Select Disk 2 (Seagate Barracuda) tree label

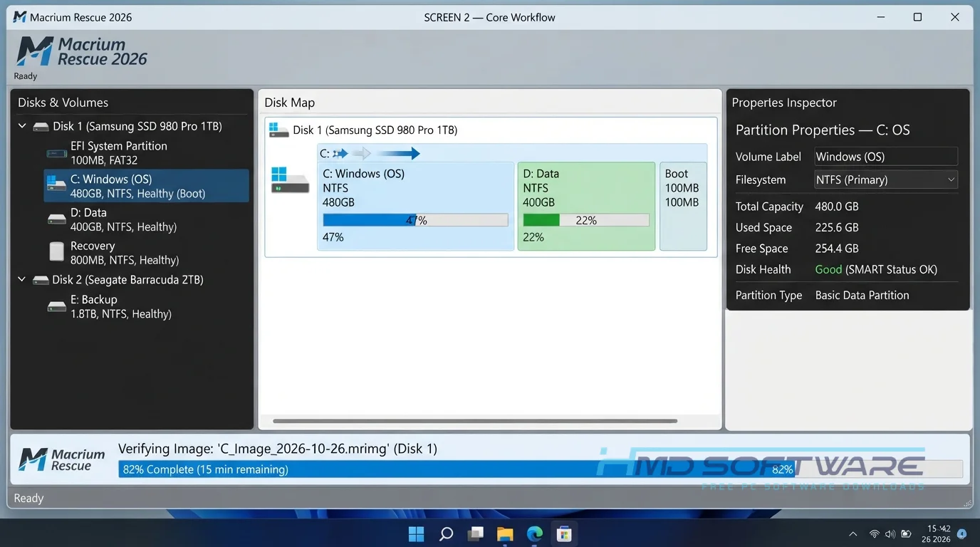[x=128, y=280]
